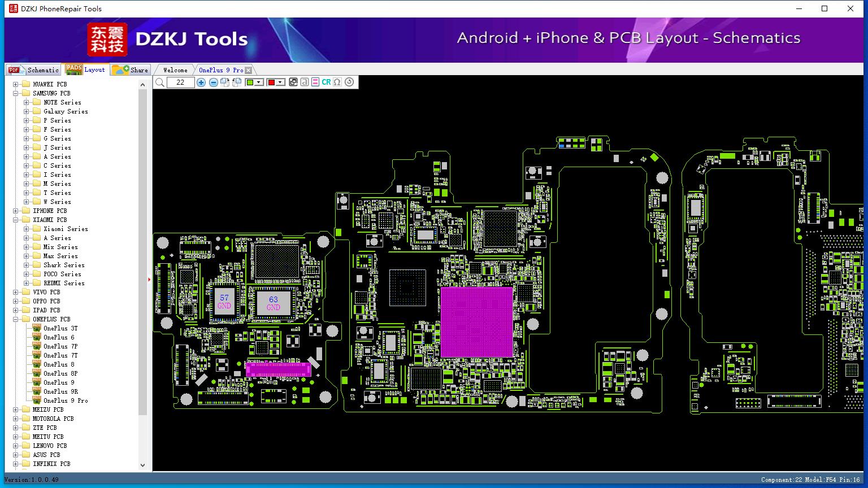The width and height of the screenshot is (868, 488).
Task: Click the tree scrollbar down arrow
Action: (142, 465)
